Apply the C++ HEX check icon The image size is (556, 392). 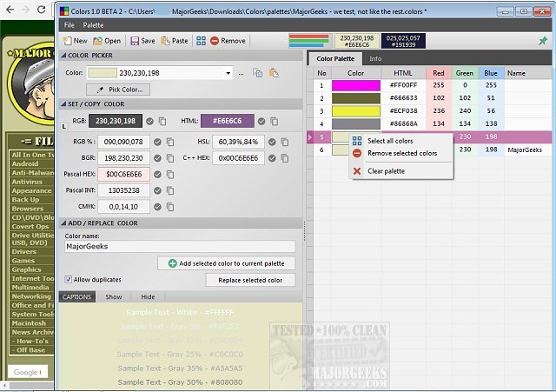tap(272, 158)
